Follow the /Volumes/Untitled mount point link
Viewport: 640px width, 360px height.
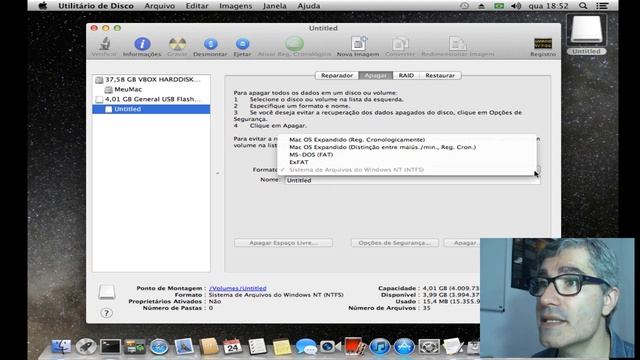238,288
